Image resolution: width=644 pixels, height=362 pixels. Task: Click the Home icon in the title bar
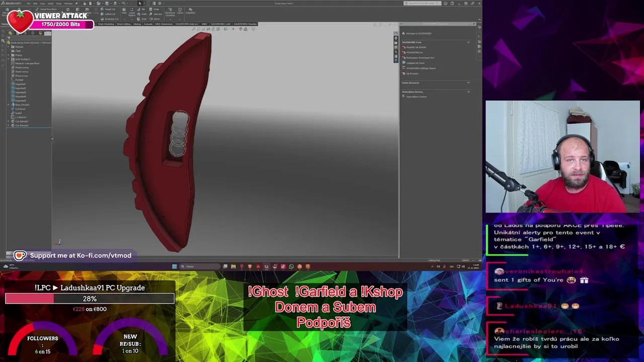pyautogui.click(x=85, y=4)
